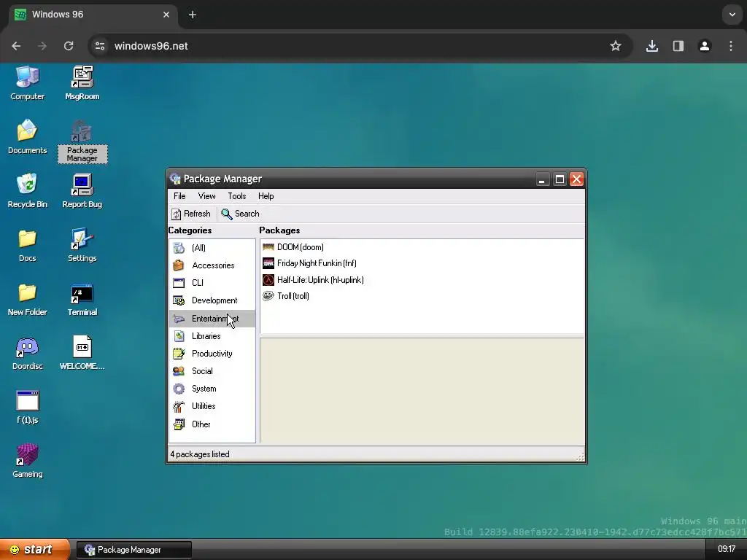
Task: Select the Development category
Action: click(212, 300)
